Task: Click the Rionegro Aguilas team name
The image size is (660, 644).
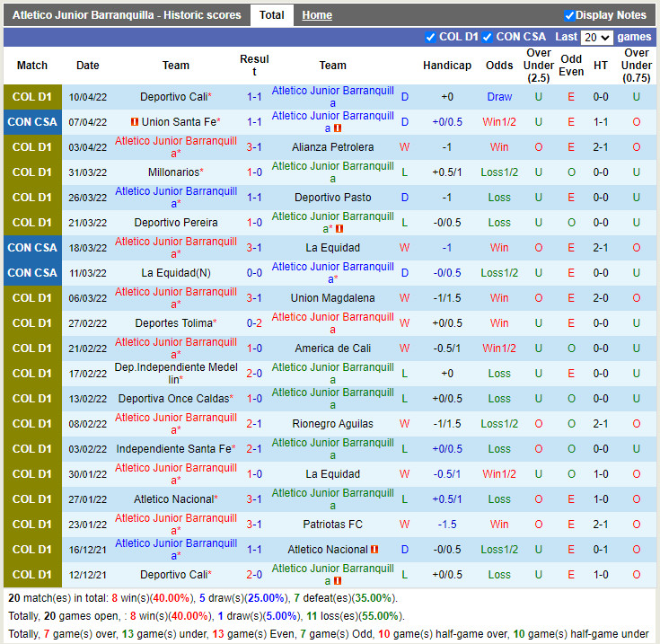Action: [332, 424]
